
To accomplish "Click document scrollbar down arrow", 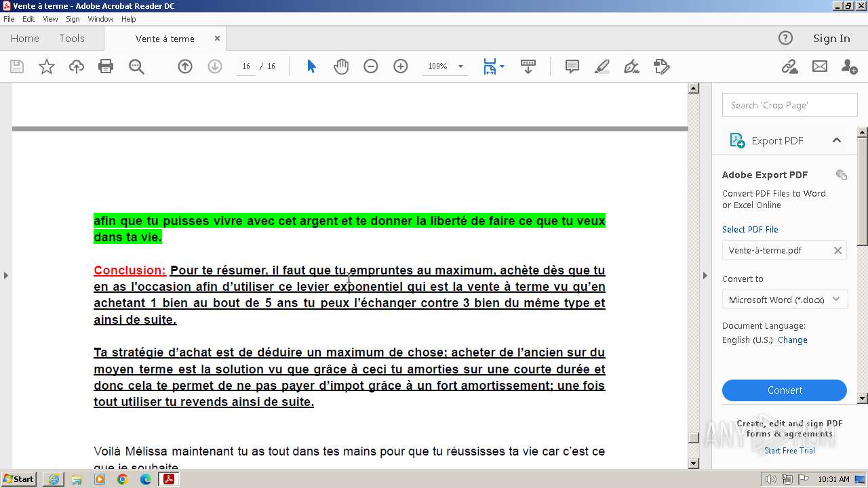I will 693,464.
